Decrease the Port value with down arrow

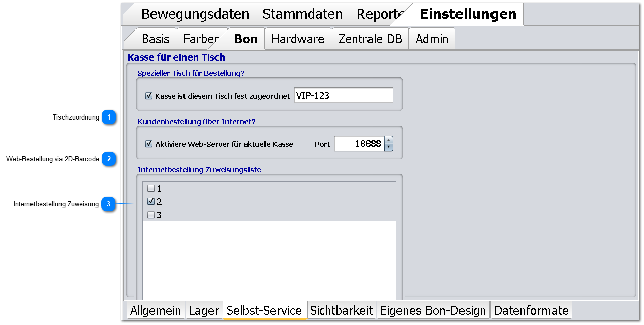click(x=389, y=147)
